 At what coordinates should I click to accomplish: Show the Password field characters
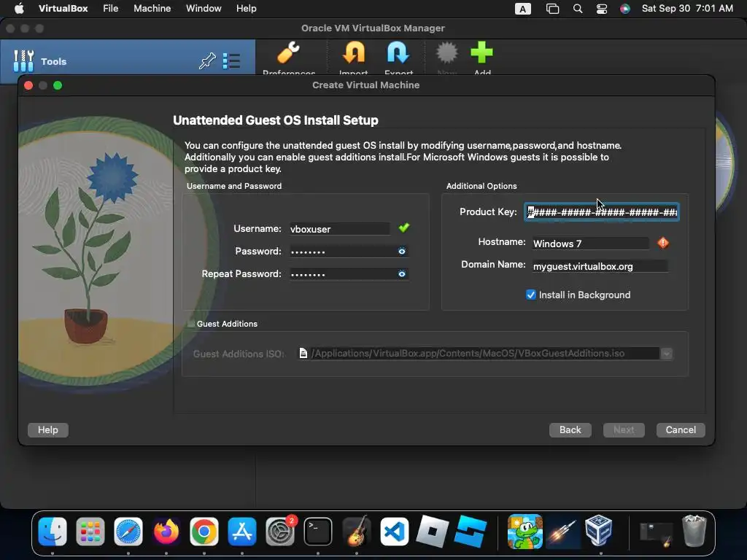point(402,251)
